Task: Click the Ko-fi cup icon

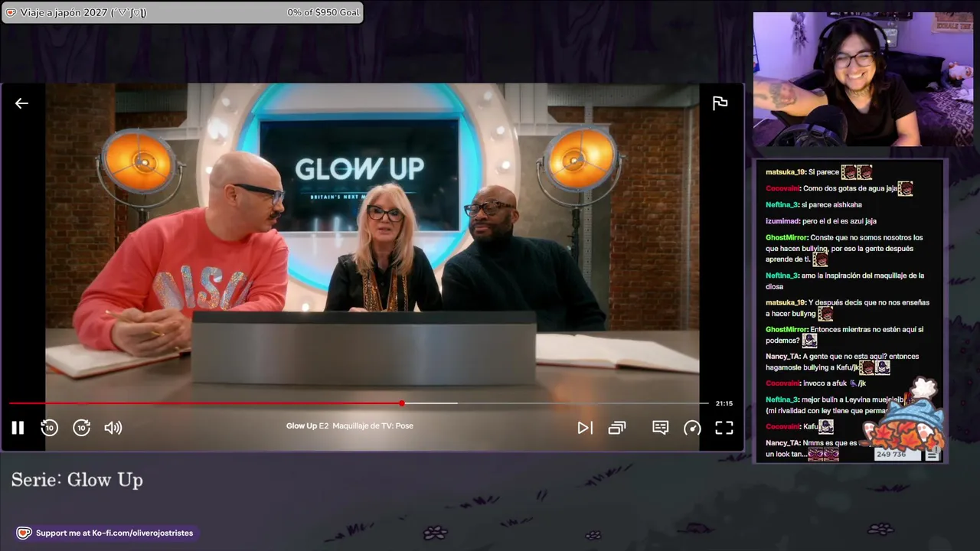Action: [x=24, y=533]
